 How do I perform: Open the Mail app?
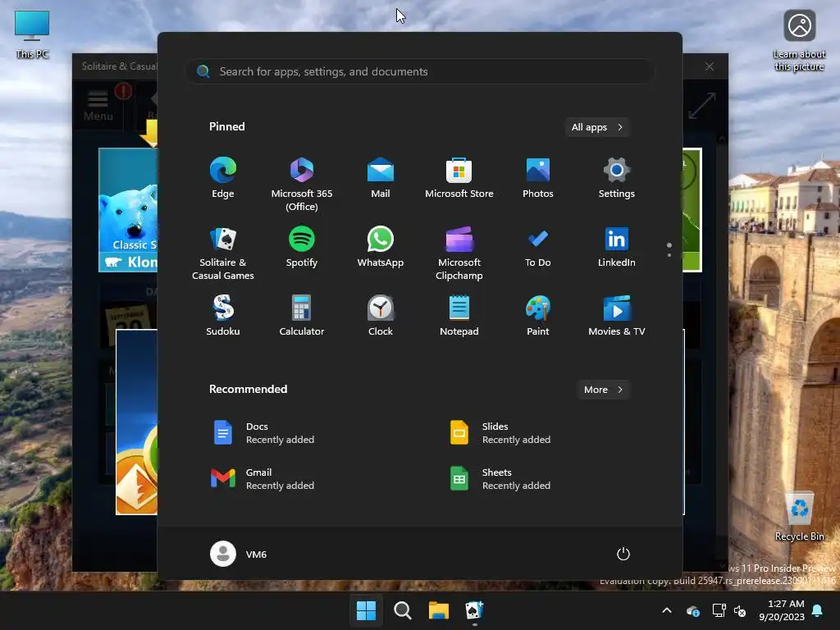(381, 178)
